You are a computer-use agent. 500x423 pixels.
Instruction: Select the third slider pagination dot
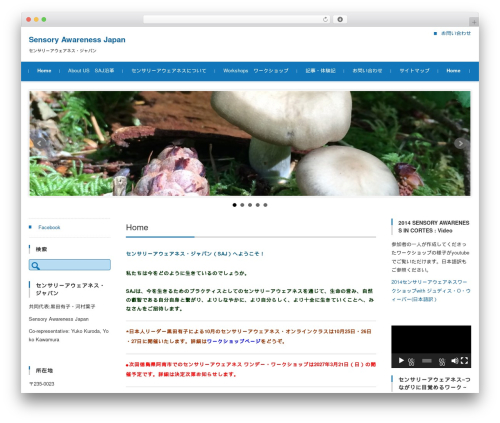[x=250, y=205]
